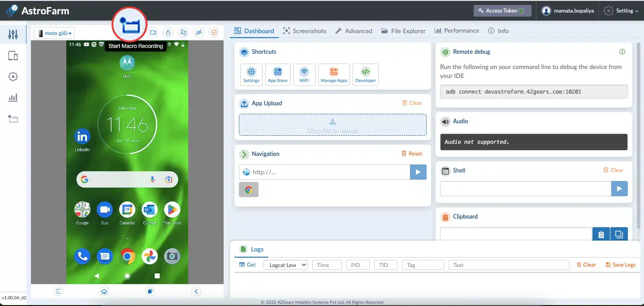Open the WiFi shortcut

[304, 74]
